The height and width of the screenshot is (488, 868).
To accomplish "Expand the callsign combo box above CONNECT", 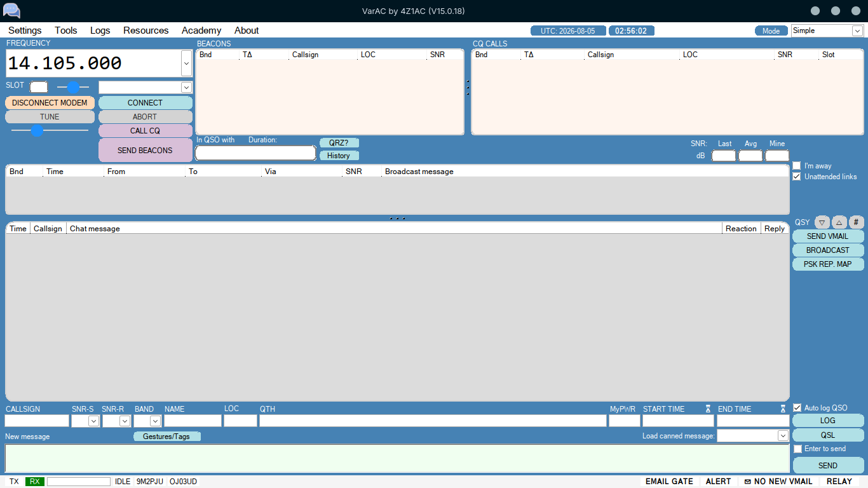I will [x=186, y=88].
